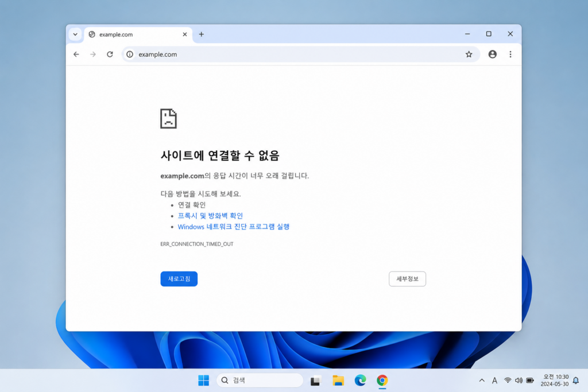
Task: Switch input language via the A indicator
Action: [494, 381]
